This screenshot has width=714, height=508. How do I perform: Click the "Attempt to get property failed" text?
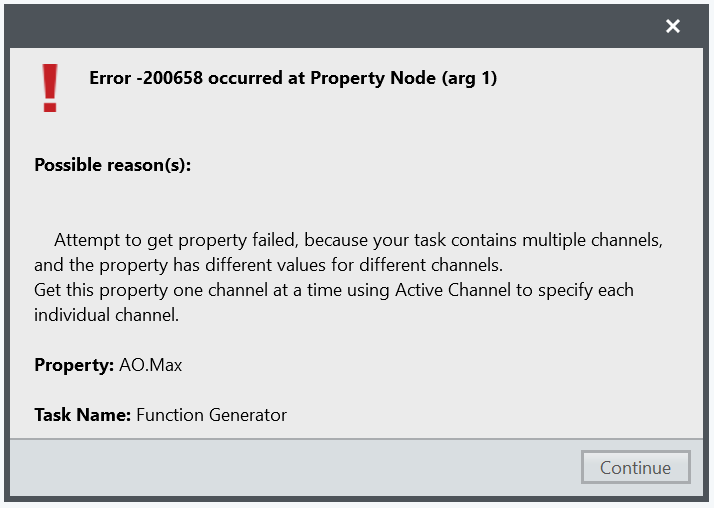pos(176,240)
